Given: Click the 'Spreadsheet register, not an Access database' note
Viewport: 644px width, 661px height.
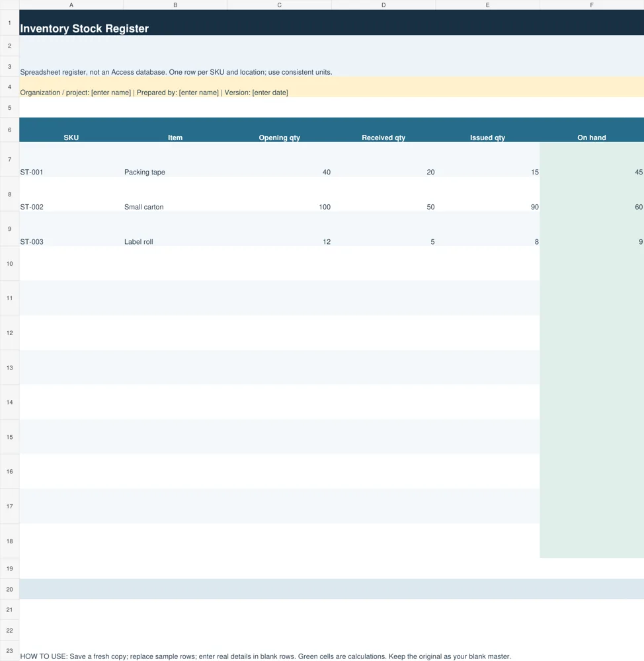Looking at the screenshot, I should (x=176, y=72).
